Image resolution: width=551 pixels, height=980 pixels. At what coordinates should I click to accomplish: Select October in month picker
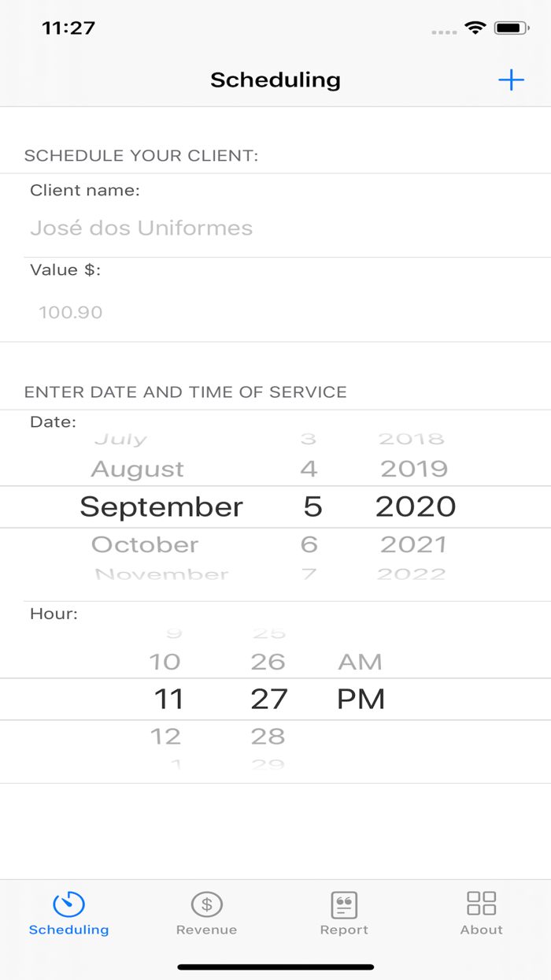point(145,544)
